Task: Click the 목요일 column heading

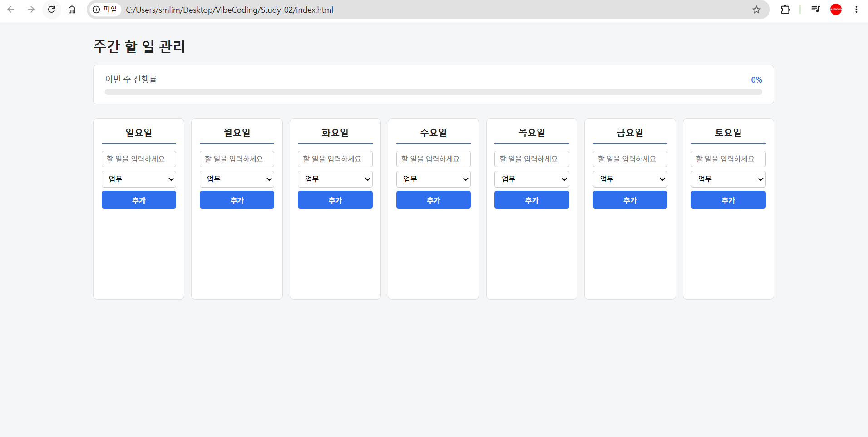Action: pyautogui.click(x=532, y=133)
